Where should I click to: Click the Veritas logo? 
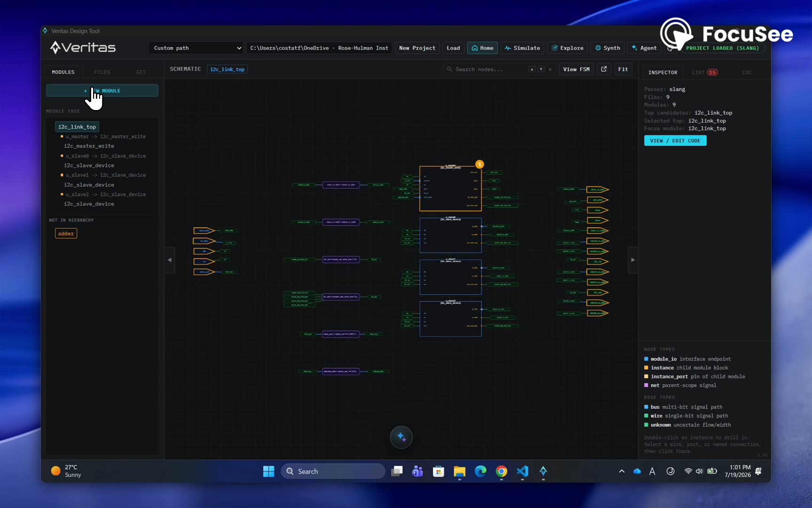tap(83, 48)
